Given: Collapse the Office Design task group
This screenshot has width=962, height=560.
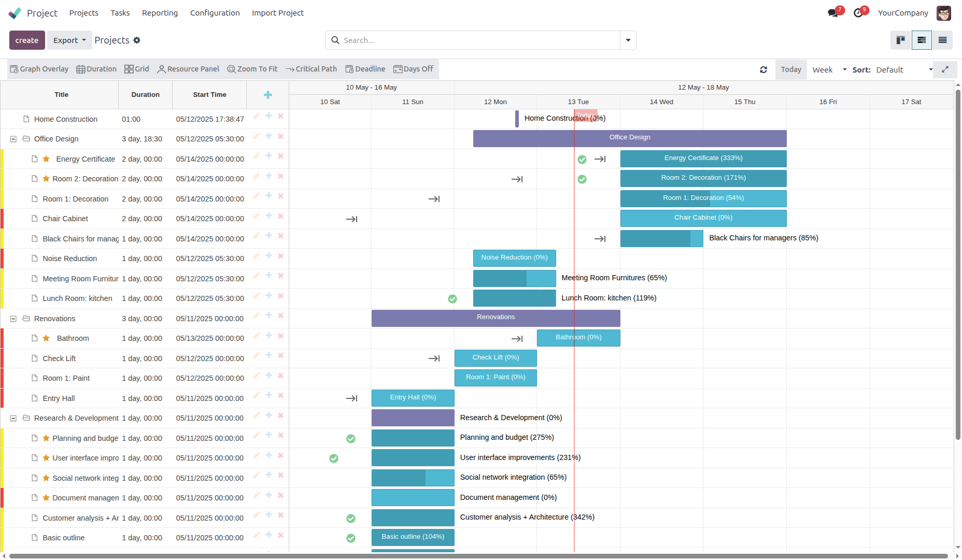Looking at the screenshot, I should (x=13, y=139).
